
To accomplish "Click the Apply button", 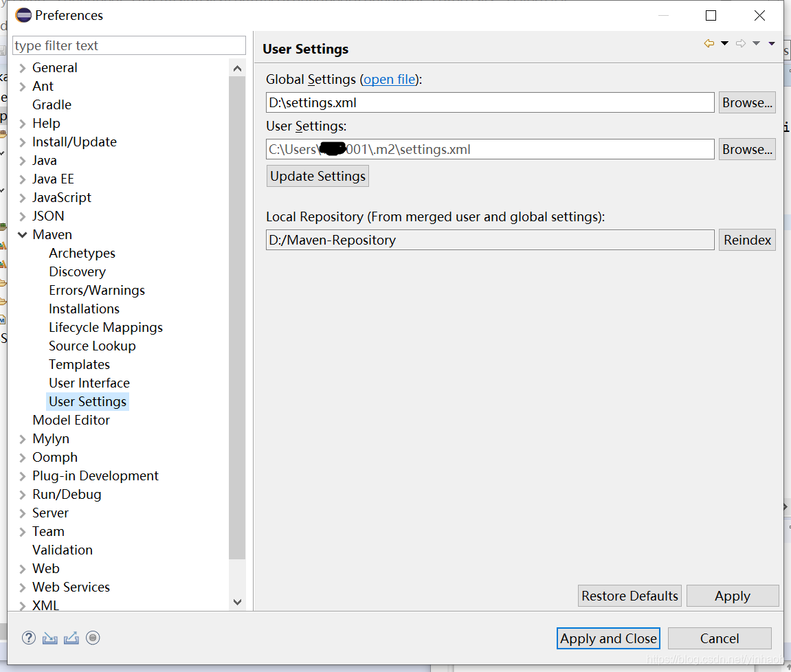I will pyautogui.click(x=733, y=596).
